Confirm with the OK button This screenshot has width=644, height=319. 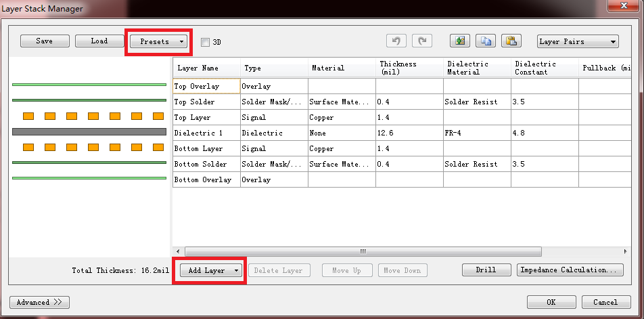pos(551,302)
